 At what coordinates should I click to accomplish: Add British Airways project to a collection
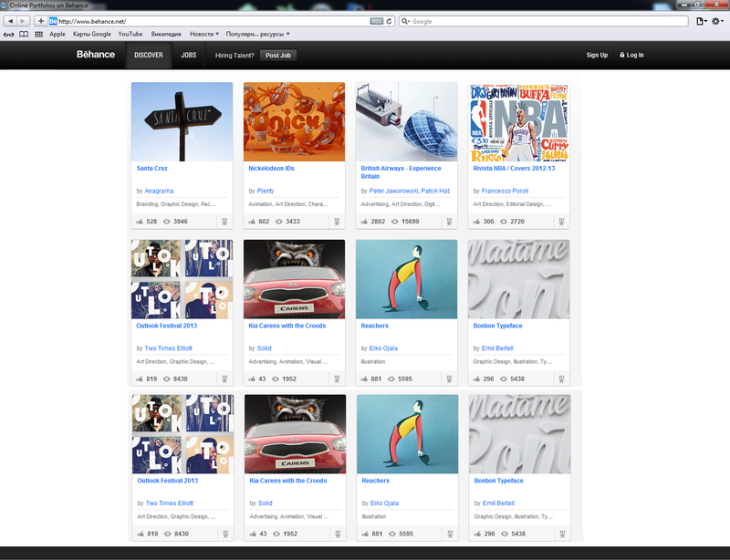(449, 222)
